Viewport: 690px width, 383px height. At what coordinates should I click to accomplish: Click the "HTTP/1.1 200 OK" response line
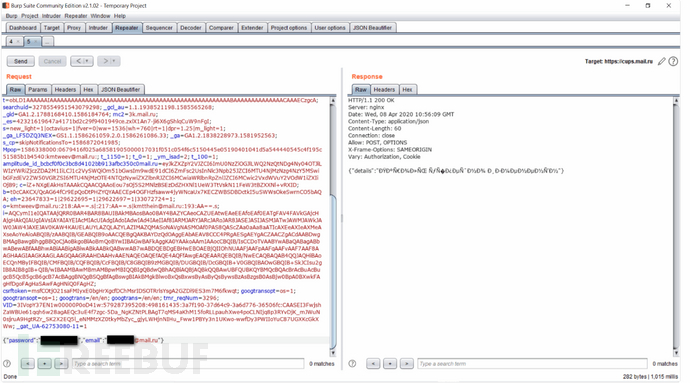click(371, 100)
